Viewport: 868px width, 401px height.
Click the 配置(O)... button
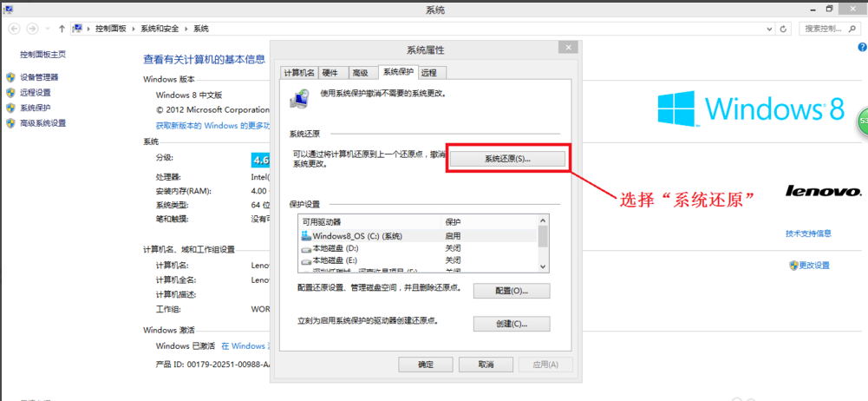512,290
